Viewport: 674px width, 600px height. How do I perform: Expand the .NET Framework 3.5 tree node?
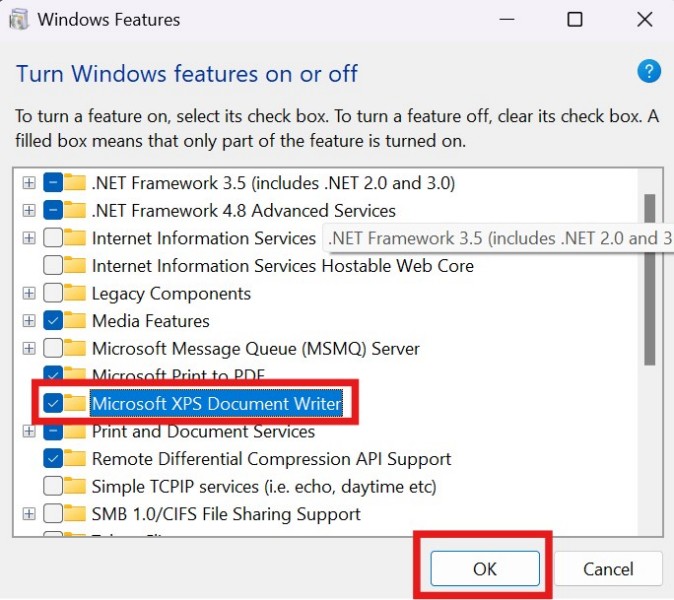click(x=29, y=183)
